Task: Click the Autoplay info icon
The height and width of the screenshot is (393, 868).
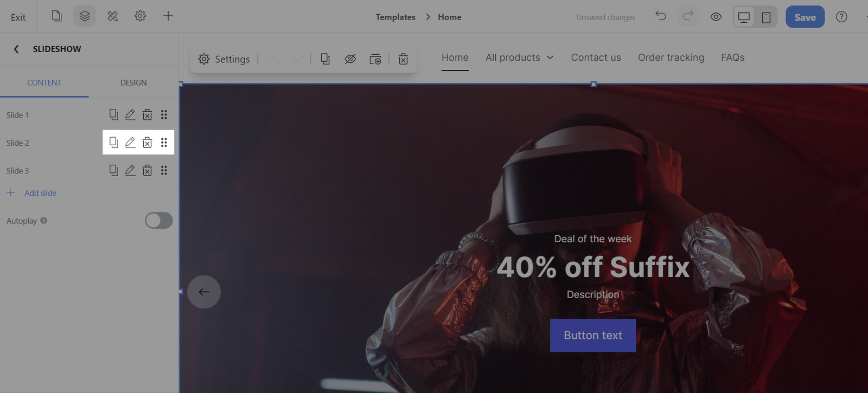Action: point(43,221)
